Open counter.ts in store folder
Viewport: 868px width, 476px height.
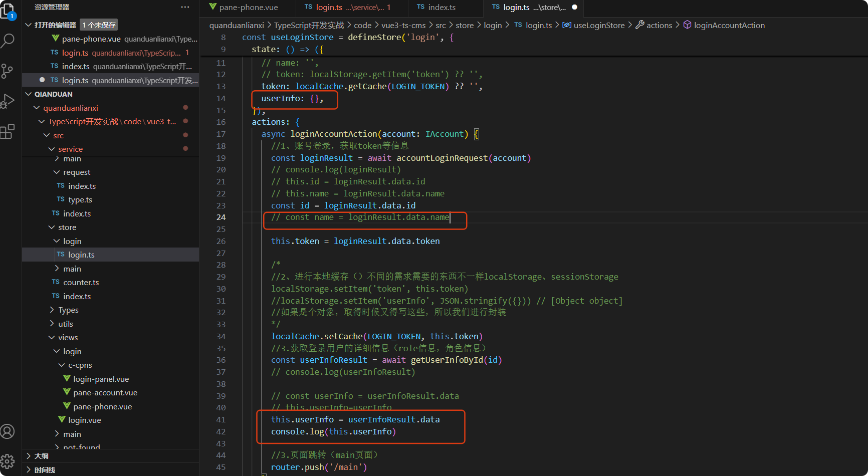(110, 282)
